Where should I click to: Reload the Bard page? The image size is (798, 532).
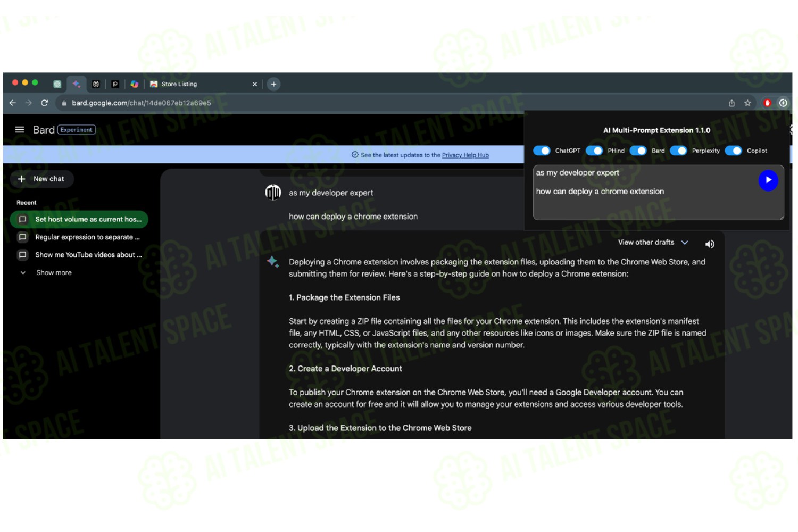pos(45,103)
